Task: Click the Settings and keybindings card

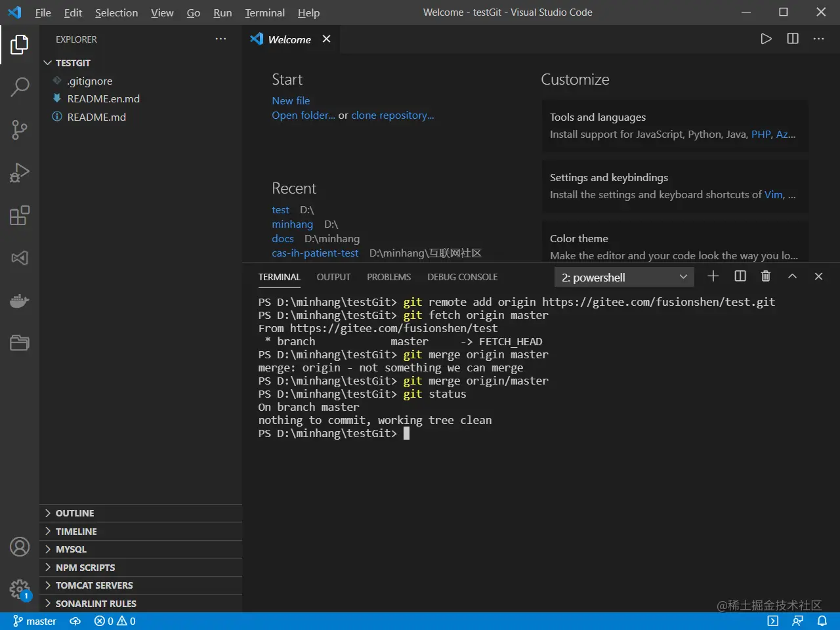Action: [x=675, y=186]
